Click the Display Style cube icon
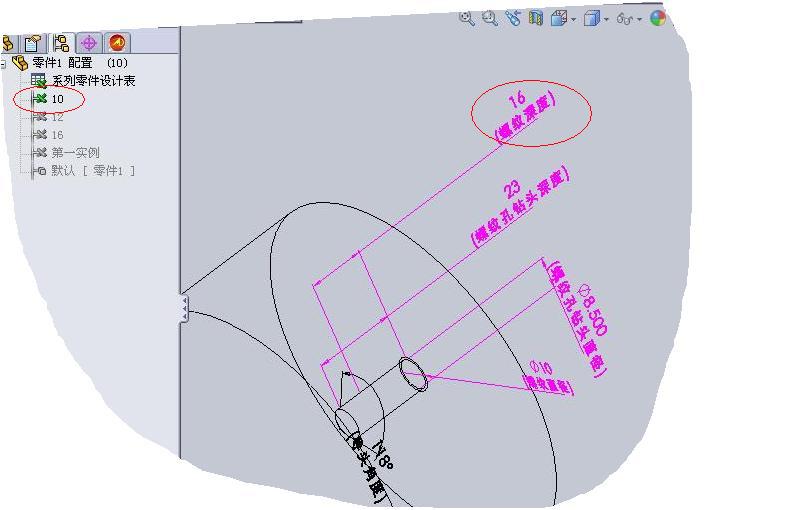793x510 pixels. click(x=591, y=19)
